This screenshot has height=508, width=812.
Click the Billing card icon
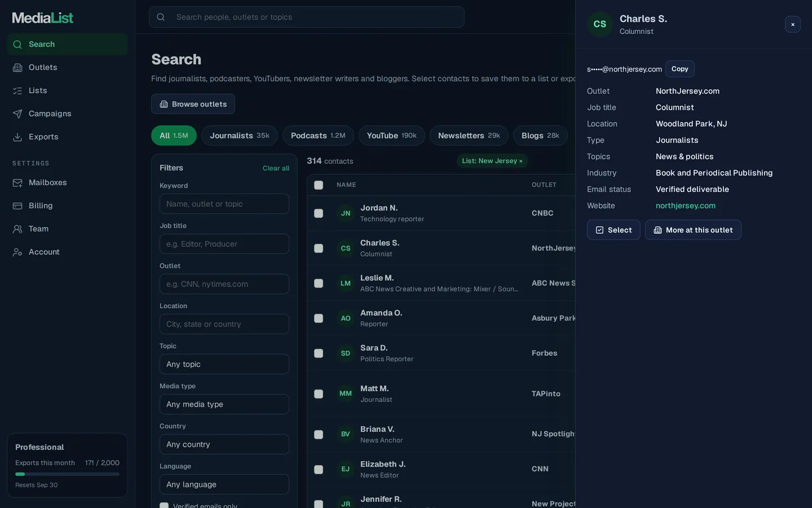(x=17, y=205)
